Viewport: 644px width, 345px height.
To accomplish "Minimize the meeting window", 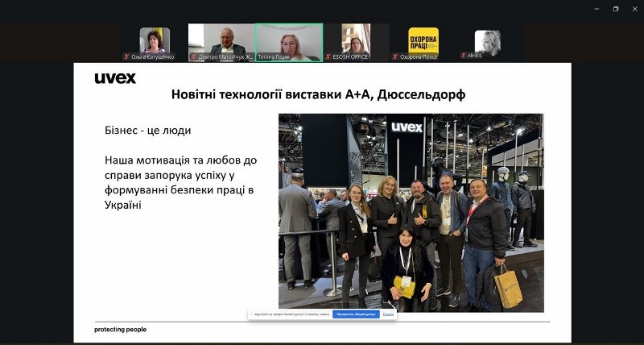I will (597, 9).
